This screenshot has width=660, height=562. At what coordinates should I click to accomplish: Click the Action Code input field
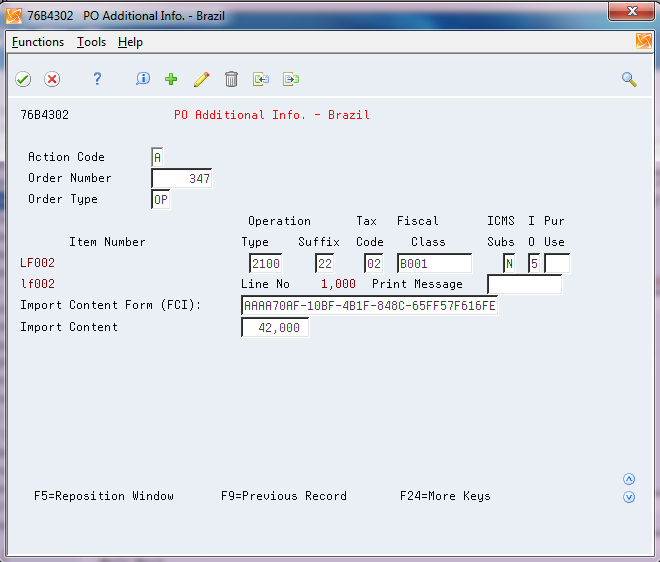tap(157, 157)
